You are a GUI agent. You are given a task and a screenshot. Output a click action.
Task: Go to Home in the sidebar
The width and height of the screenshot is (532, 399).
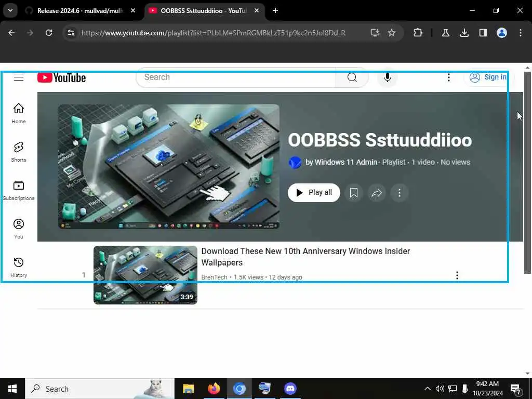point(19,113)
